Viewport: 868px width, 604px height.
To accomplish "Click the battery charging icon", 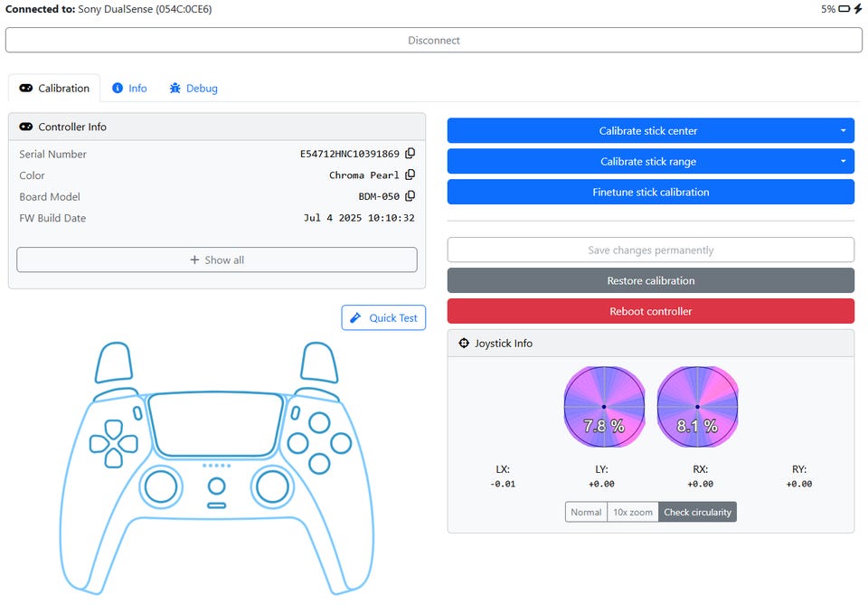I will [857, 9].
